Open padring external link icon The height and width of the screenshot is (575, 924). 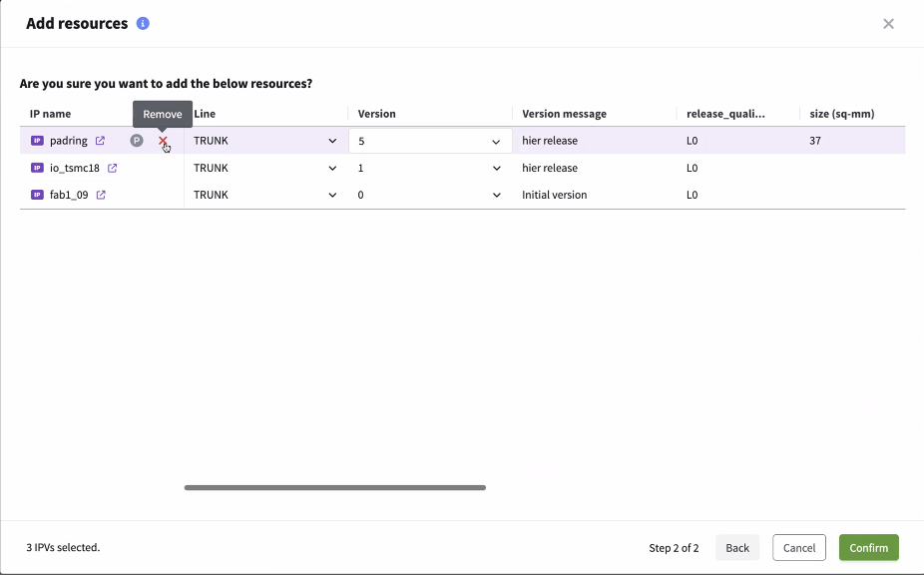pyautogui.click(x=100, y=141)
